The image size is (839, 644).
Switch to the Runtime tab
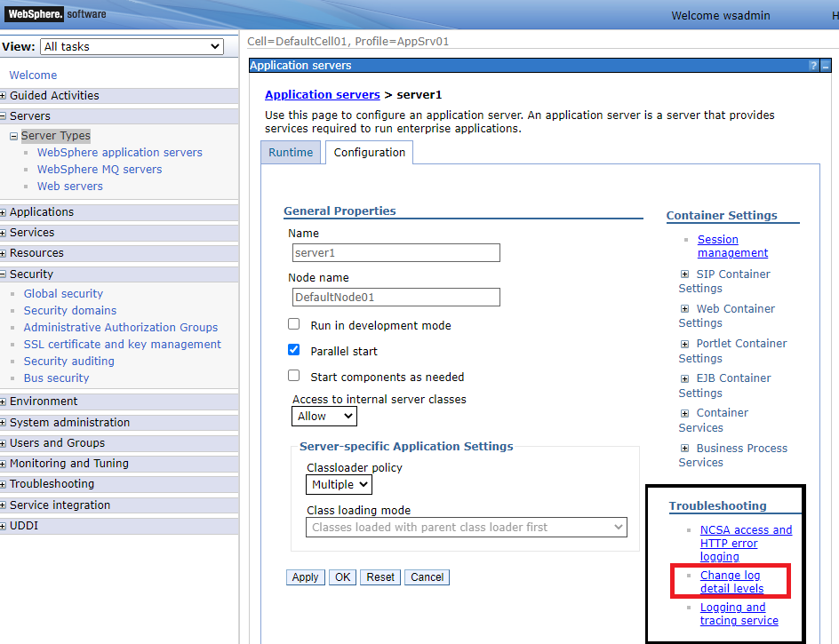tap(291, 153)
